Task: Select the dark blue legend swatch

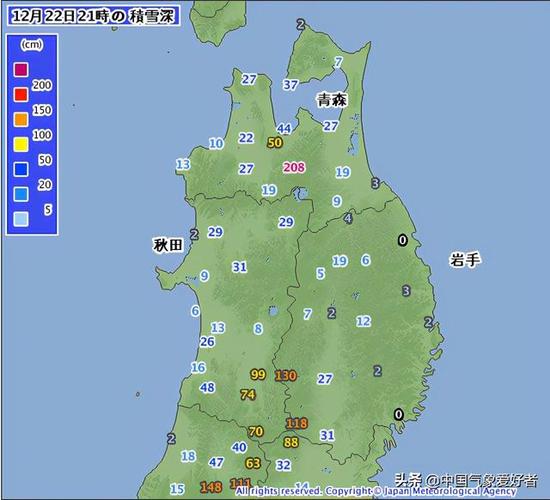Action: click(21, 169)
